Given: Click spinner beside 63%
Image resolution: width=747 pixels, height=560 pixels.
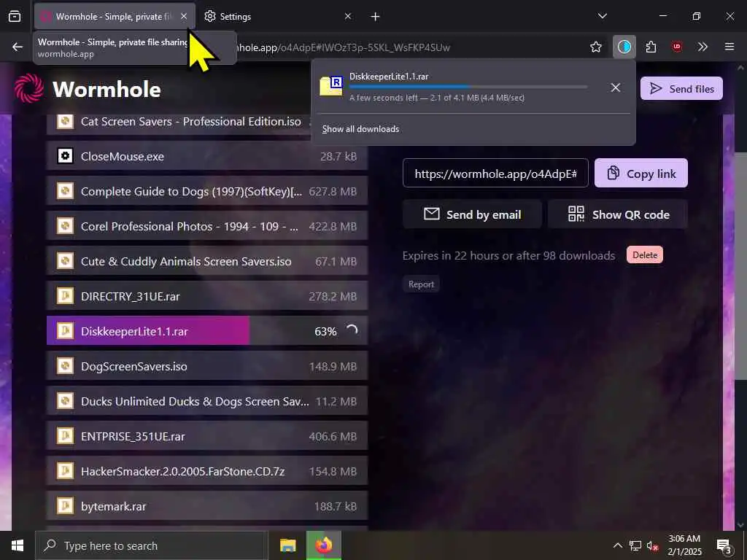Looking at the screenshot, I should click(352, 330).
